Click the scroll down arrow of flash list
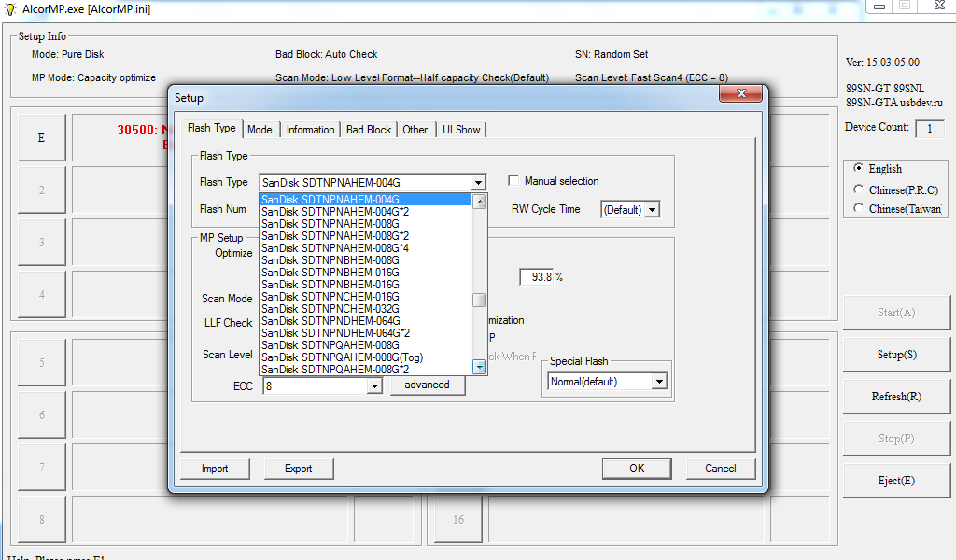The width and height of the screenshot is (956, 560). (480, 367)
